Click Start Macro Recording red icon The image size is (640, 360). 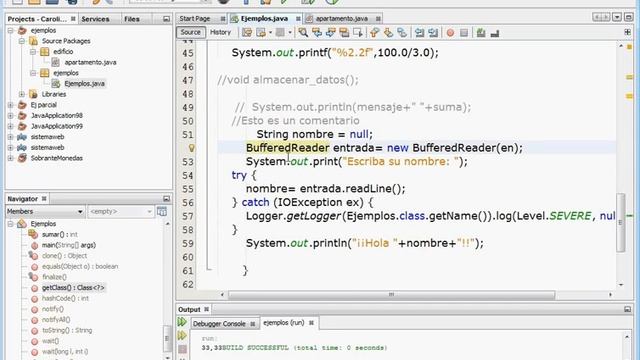point(450,33)
